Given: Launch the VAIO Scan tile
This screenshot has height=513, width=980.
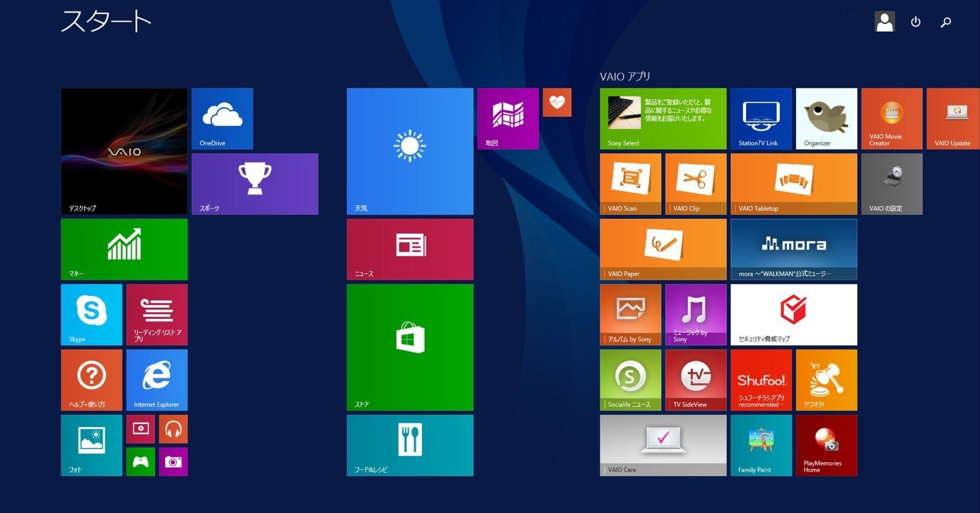Looking at the screenshot, I should (630, 184).
